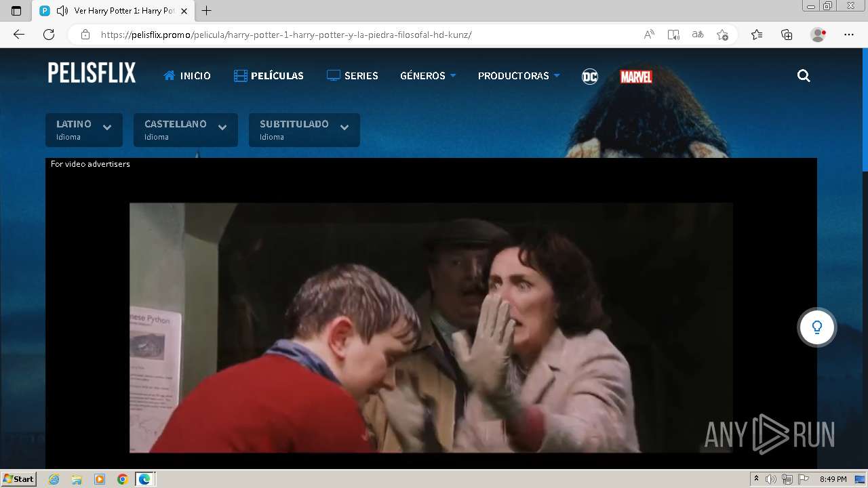Screen dimensions: 868x488
Task: Click the show desktop button
Action: (x=860, y=479)
